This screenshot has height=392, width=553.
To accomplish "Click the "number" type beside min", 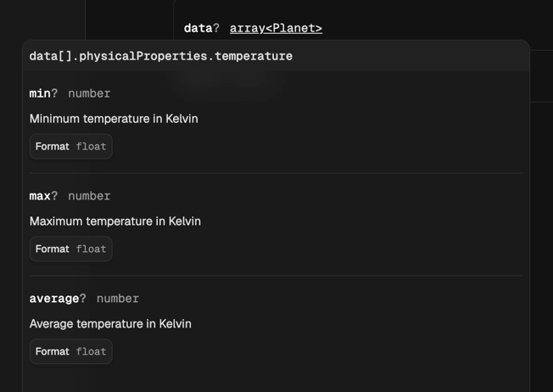I will tap(89, 93).
